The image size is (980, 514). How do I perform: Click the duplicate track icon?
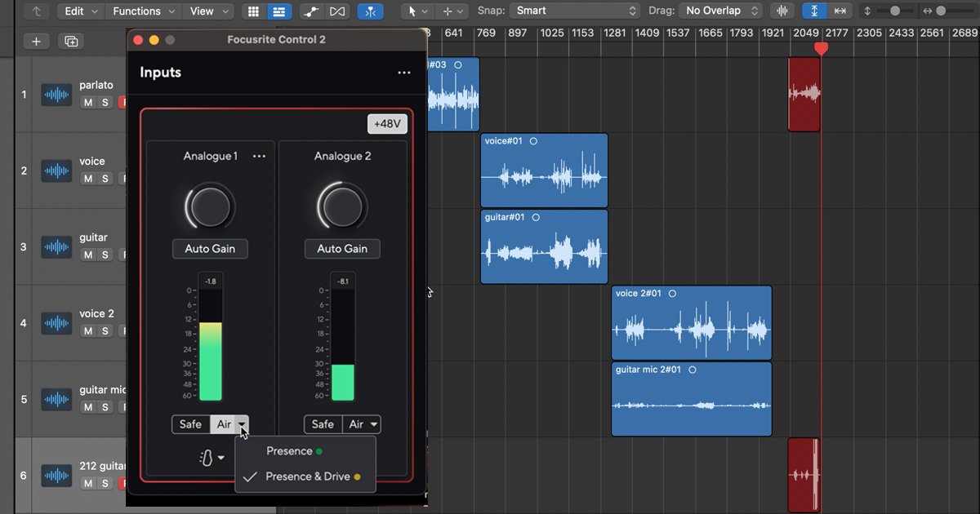pos(72,41)
